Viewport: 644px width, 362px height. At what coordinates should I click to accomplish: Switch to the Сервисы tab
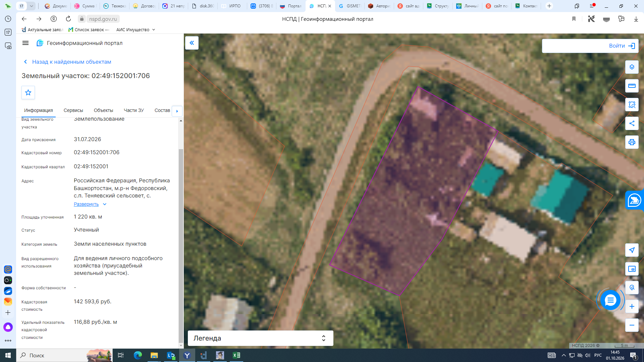click(73, 110)
